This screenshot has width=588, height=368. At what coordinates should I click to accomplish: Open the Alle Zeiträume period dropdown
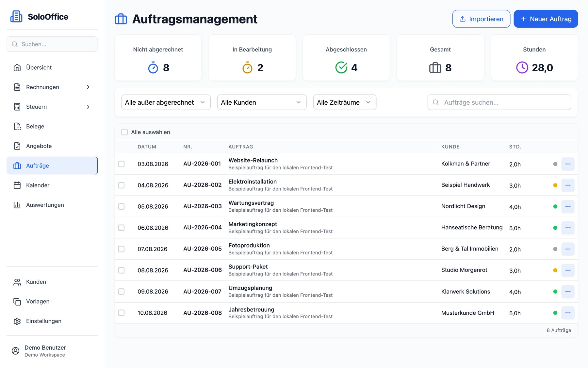click(x=345, y=102)
